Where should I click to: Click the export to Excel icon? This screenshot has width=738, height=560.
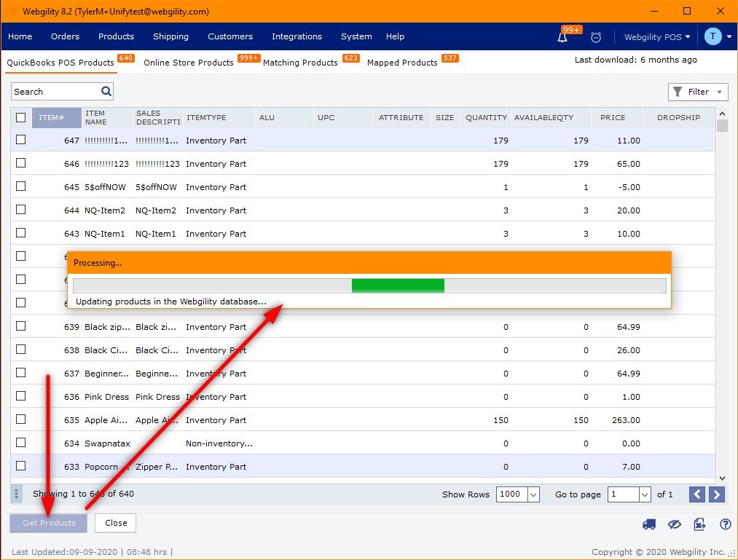[700, 524]
